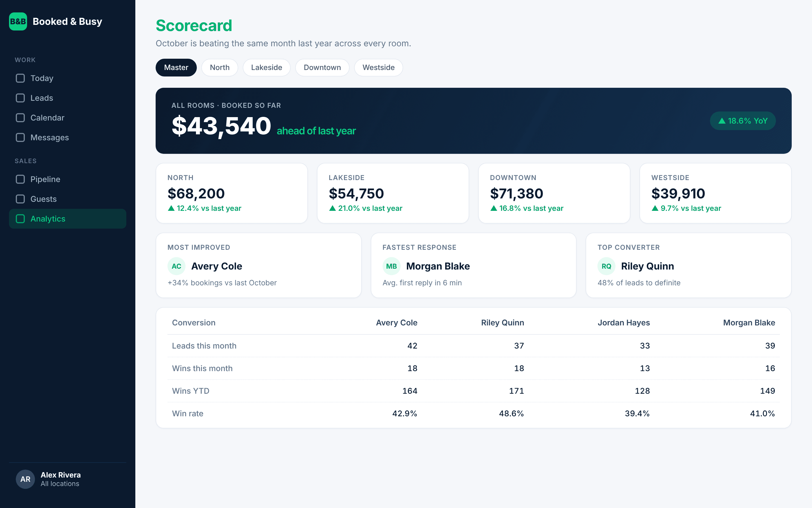
Task: Click the 9.7% vs last year text
Action: [x=686, y=208]
